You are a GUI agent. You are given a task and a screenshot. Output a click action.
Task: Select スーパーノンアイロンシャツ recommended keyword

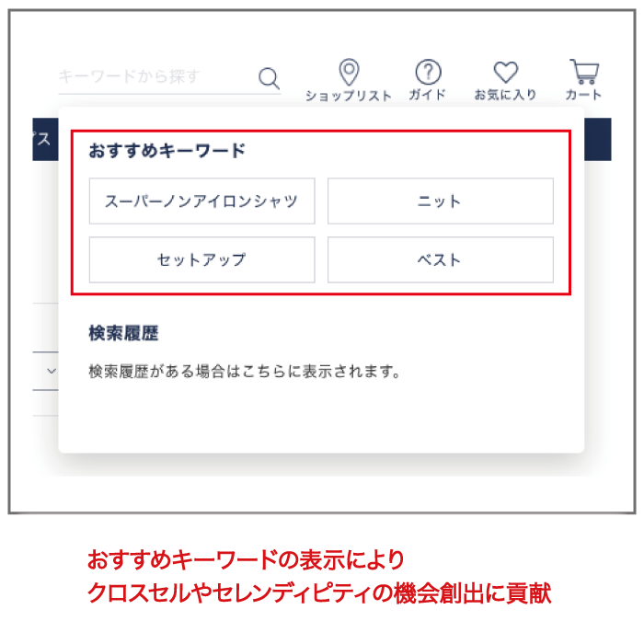pos(202,201)
